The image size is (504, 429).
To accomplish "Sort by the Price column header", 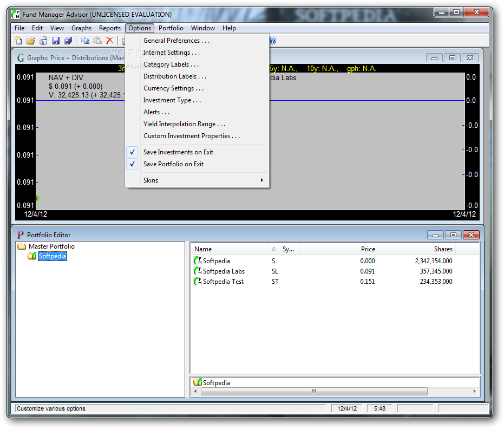I will pos(339,249).
